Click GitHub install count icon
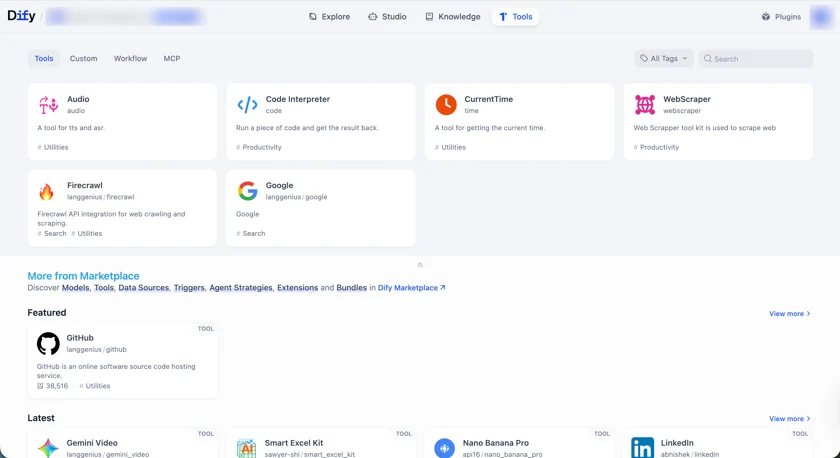The image size is (840, 458). [x=40, y=386]
